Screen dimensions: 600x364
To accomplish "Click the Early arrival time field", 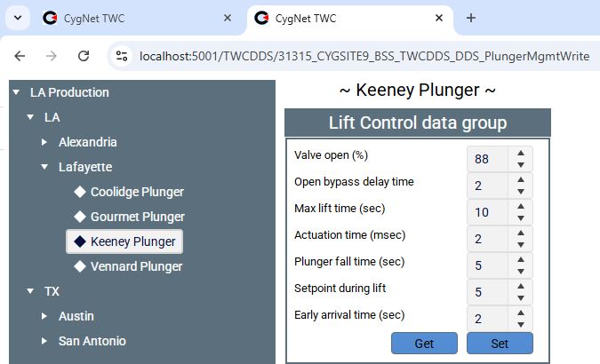I will point(487,319).
